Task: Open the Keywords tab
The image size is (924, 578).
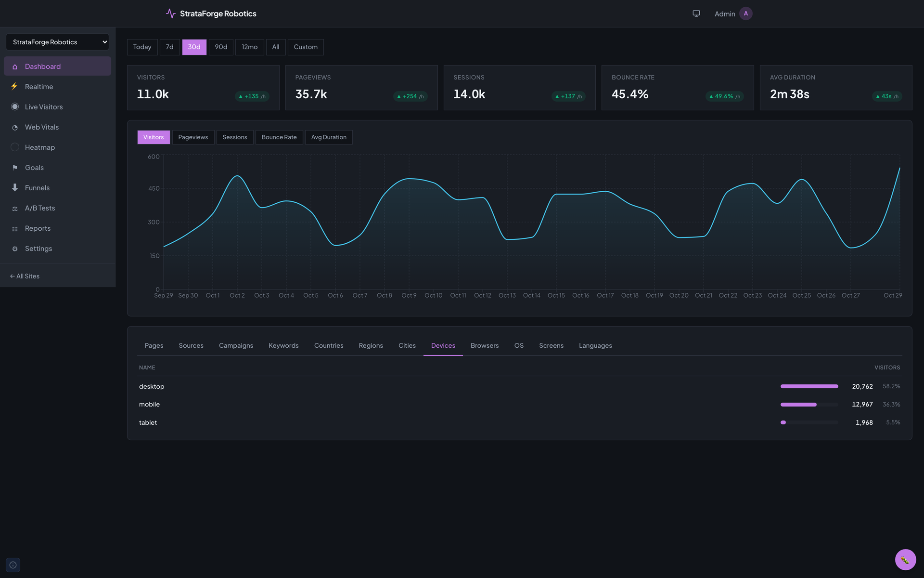Action: pos(283,346)
